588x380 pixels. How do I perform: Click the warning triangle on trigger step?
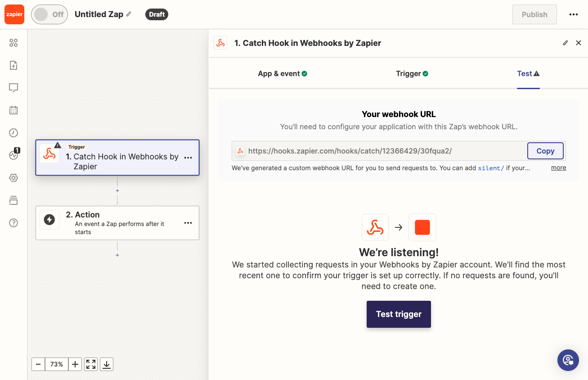(58, 145)
